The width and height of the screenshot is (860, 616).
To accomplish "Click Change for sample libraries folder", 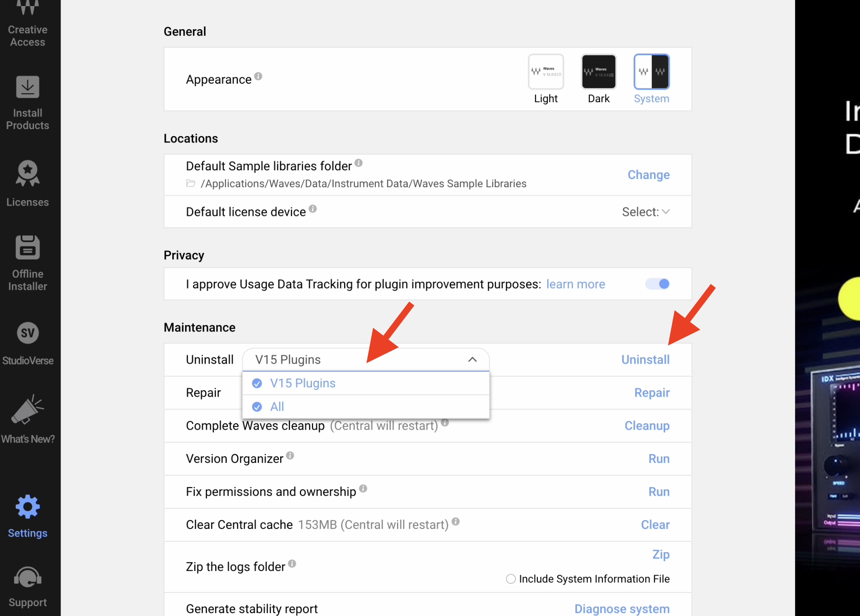I will coord(648,175).
